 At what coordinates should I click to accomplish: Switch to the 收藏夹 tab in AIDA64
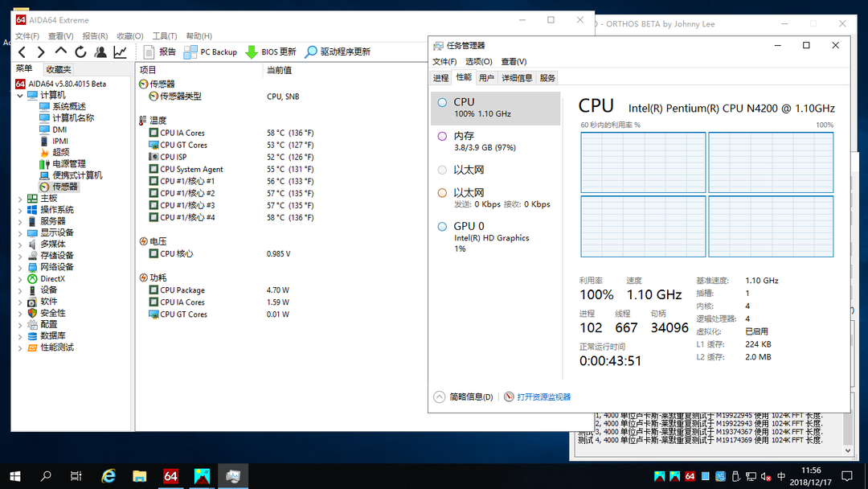58,69
